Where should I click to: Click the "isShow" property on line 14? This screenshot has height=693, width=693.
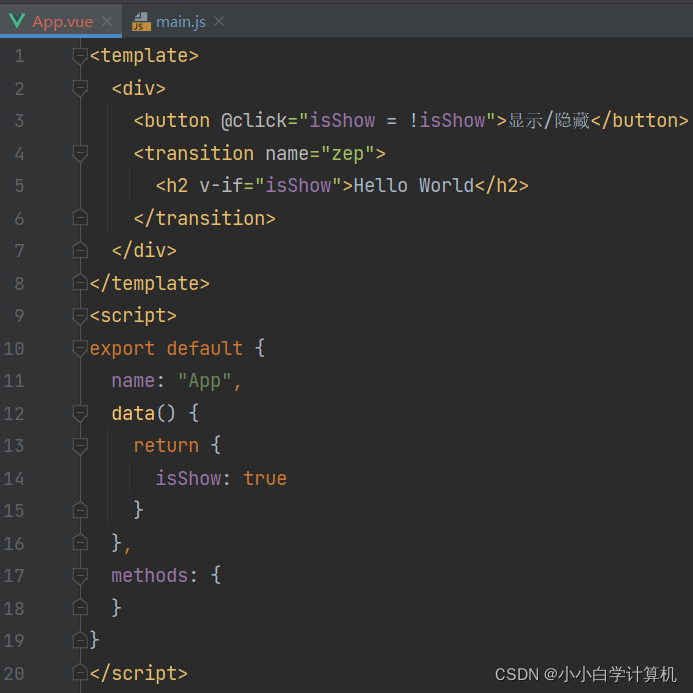click(x=188, y=479)
